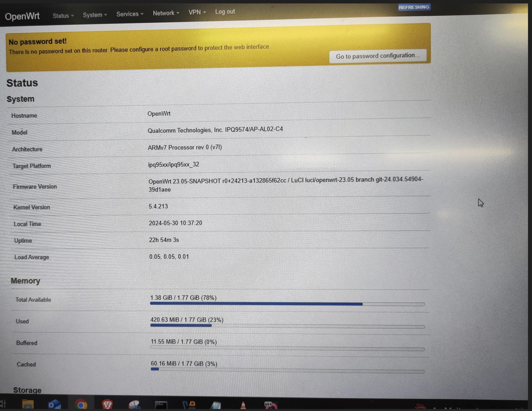The height and width of the screenshot is (411, 532).
Task: Click the 'Hostname' row label
Action: pyautogui.click(x=24, y=116)
